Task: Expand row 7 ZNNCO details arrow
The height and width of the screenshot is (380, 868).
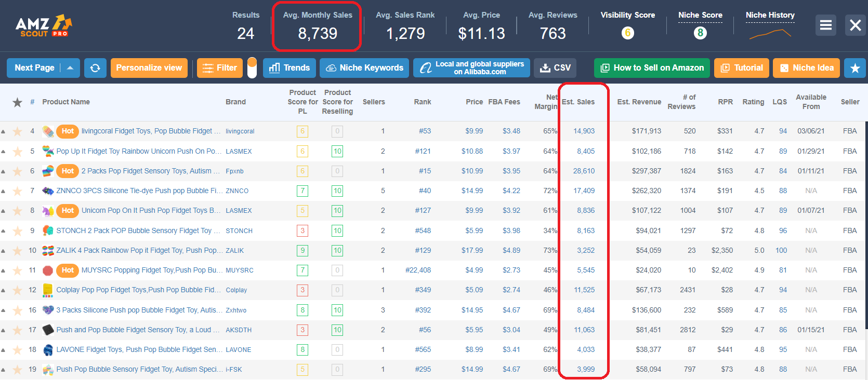Action: point(3,191)
